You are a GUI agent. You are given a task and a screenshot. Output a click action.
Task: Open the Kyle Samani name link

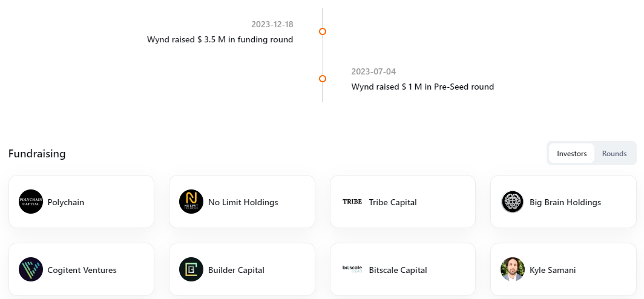tap(553, 270)
